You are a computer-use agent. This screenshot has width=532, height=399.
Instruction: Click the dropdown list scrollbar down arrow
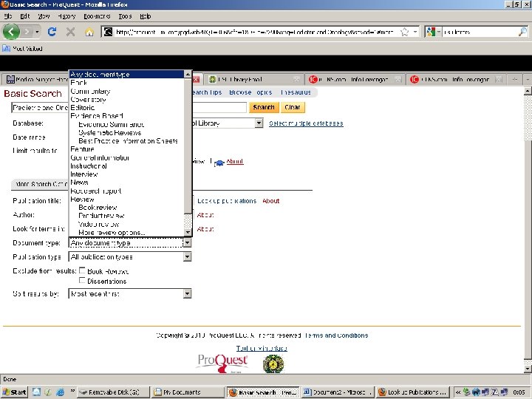(188, 233)
